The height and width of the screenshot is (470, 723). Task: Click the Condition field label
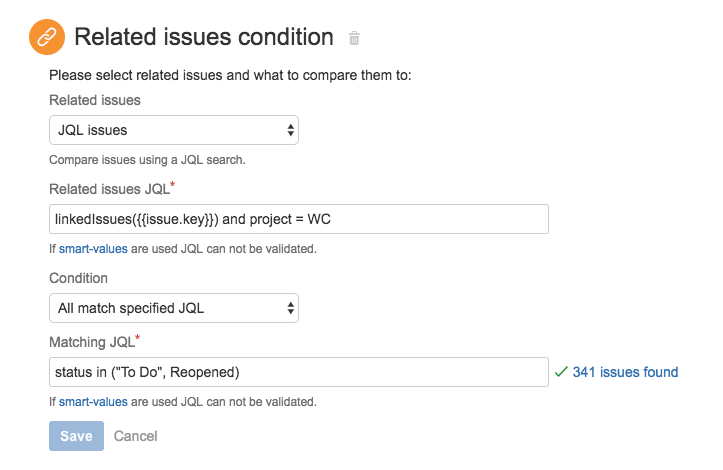coord(78,278)
